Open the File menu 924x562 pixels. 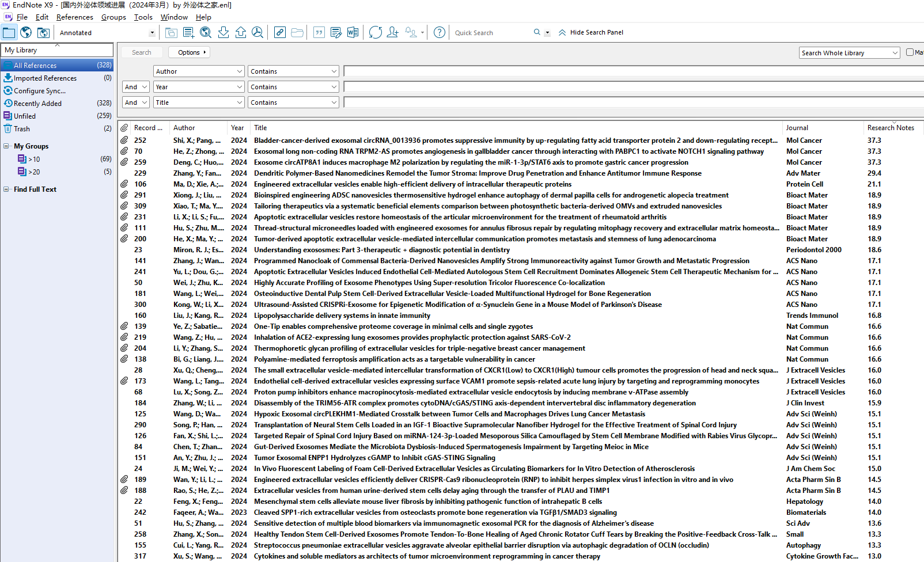click(x=22, y=17)
